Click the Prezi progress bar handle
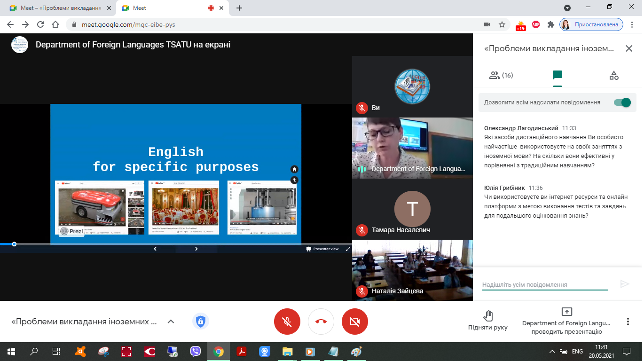Image resolution: width=644 pixels, height=361 pixels. point(14,244)
